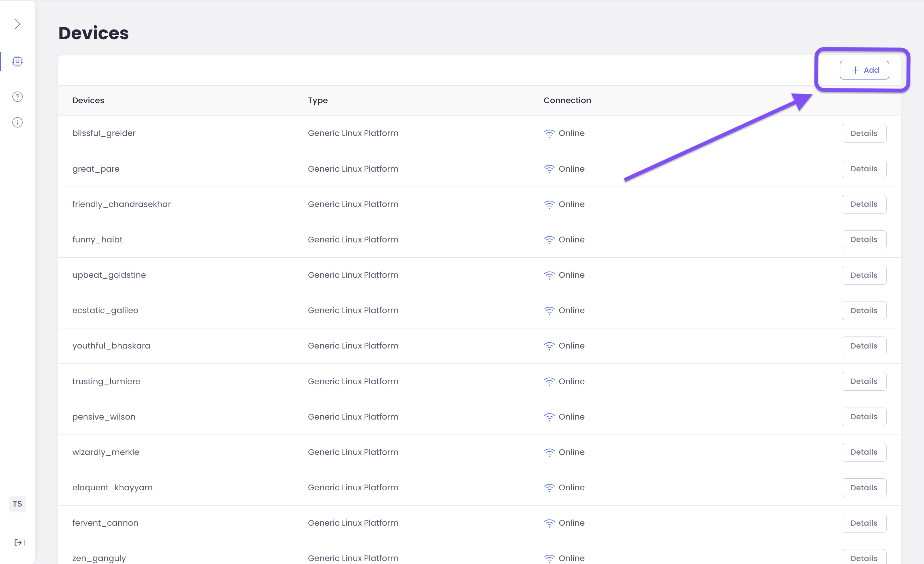Open Details for blissful_greider
Image resolution: width=924 pixels, height=564 pixels.
tap(864, 133)
